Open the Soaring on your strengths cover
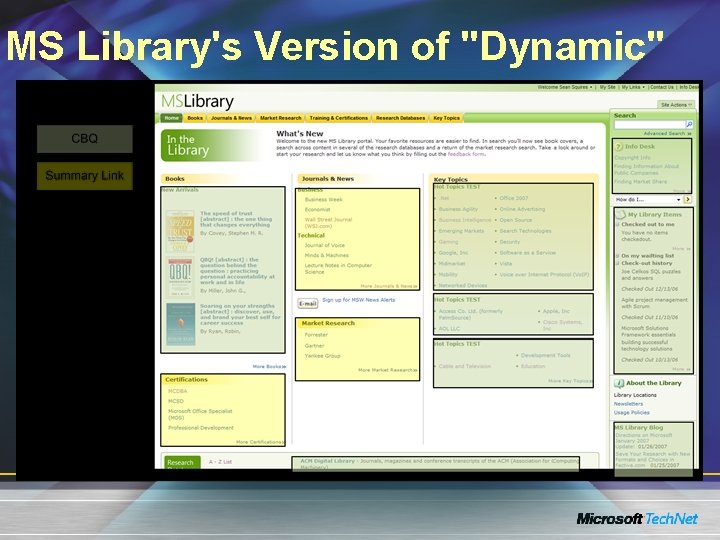This screenshot has height=540, width=720. click(180, 324)
